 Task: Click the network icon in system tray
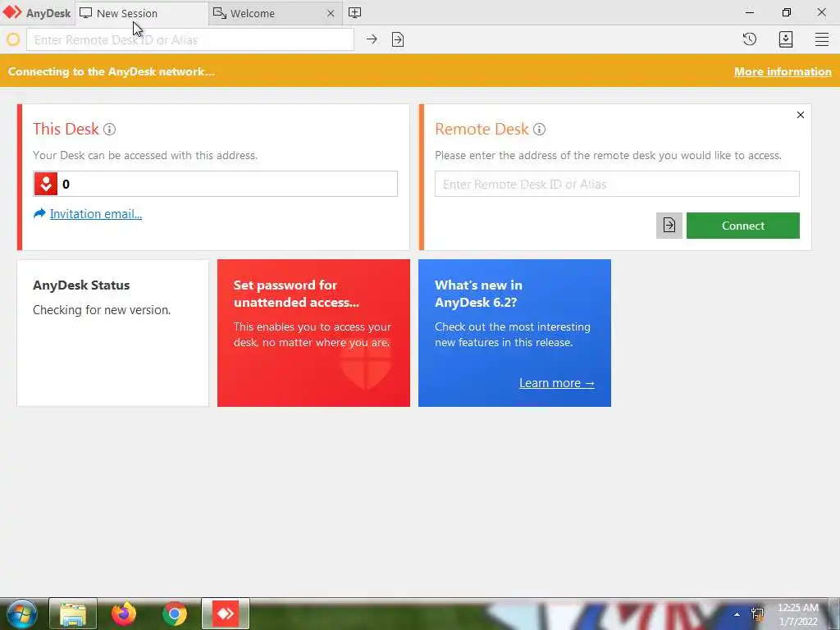[x=757, y=614]
